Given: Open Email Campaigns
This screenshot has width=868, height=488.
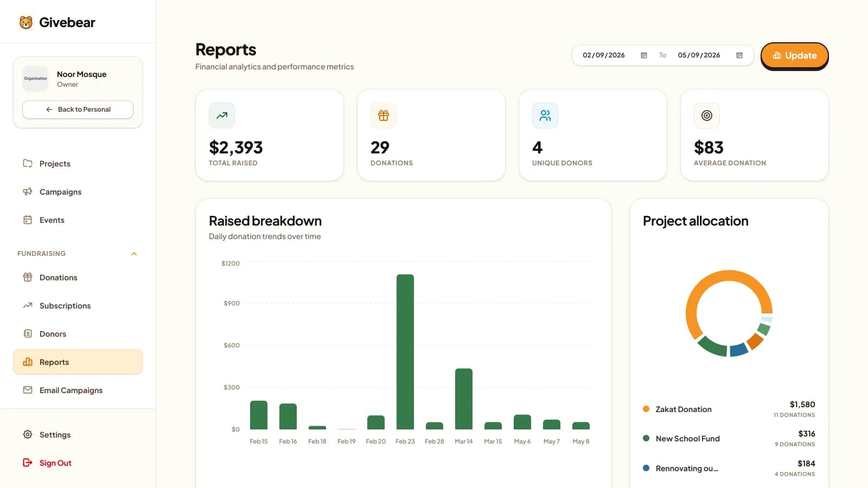Looking at the screenshot, I should point(78,390).
